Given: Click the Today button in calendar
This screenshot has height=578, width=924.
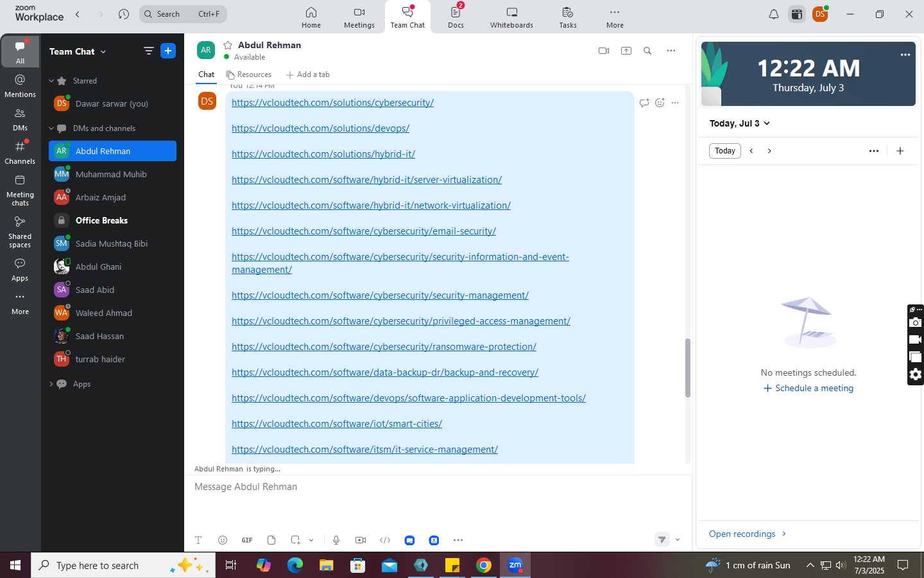Looking at the screenshot, I should [x=725, y=151].
